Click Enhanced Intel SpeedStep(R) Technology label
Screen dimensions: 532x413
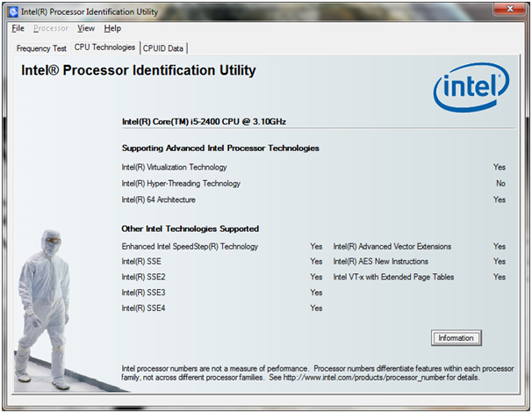pyautogui.click(x=190, y=247)
